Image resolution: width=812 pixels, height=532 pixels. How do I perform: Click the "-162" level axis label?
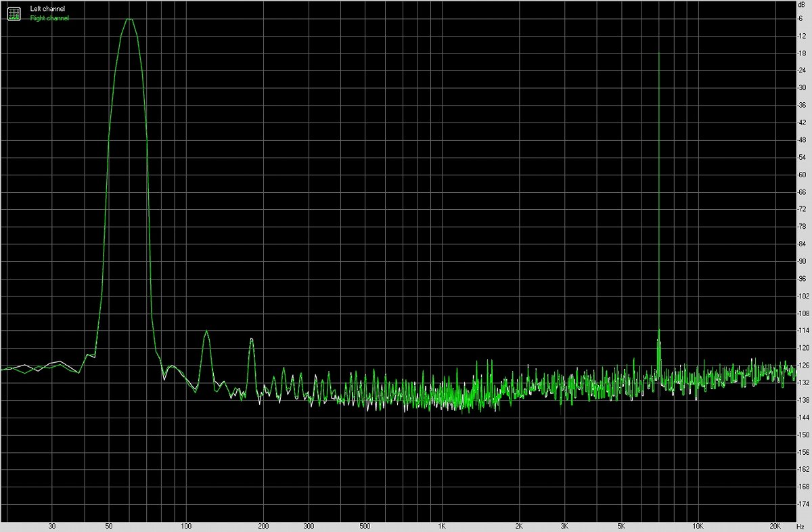point(803,470)
